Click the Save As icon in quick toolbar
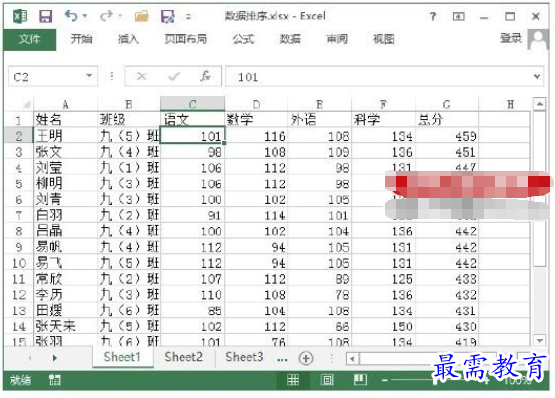 (x=167, y=16)
